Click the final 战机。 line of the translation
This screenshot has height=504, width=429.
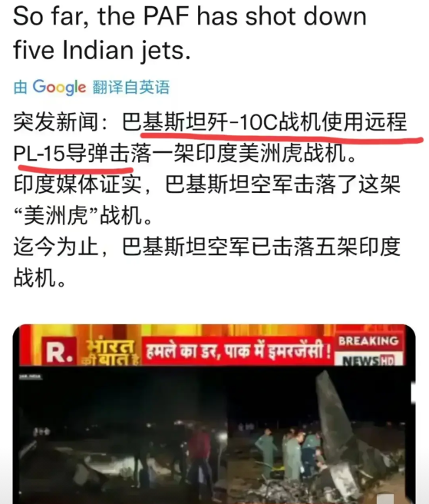click(x=39, y=277)
